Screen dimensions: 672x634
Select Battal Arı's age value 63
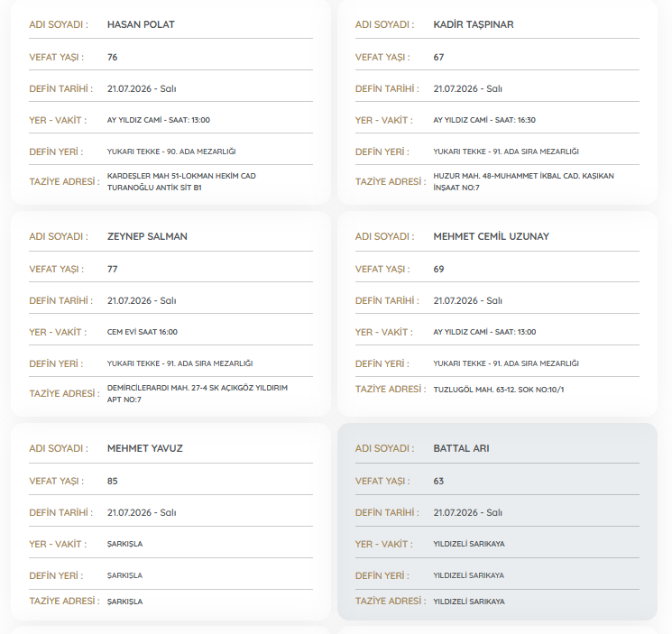click(438, 481)
